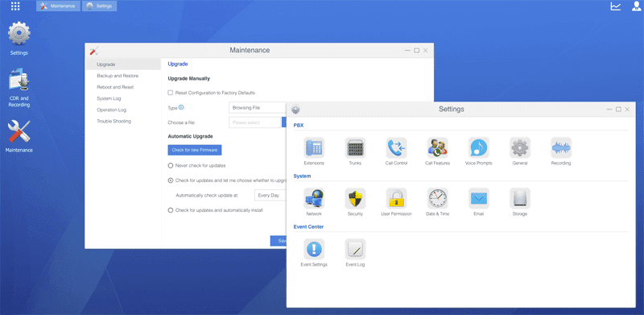Open the user account icon
The image size is (644, 315).
click(x=636, y=6)
